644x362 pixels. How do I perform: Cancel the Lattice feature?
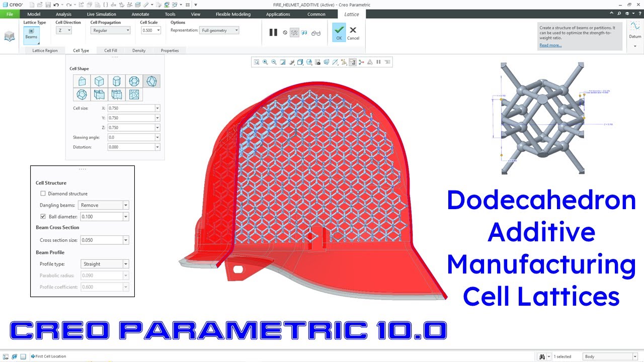tap(353, 33)
